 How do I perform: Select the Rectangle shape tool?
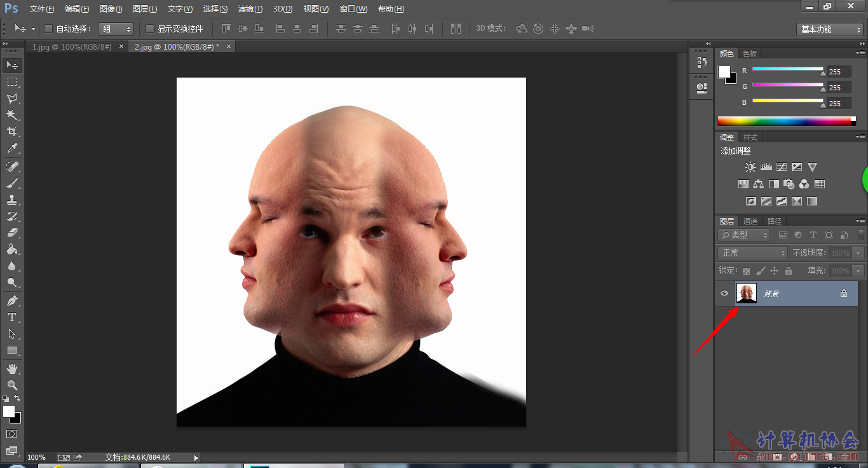[12, 350]
